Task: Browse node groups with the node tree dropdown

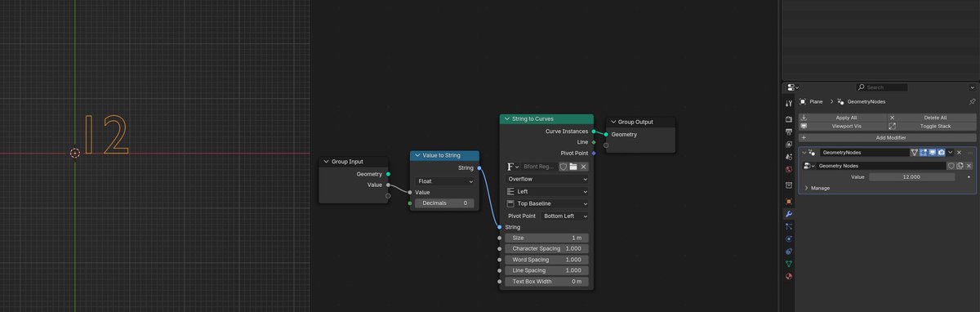Action: (x=809, y=166)
